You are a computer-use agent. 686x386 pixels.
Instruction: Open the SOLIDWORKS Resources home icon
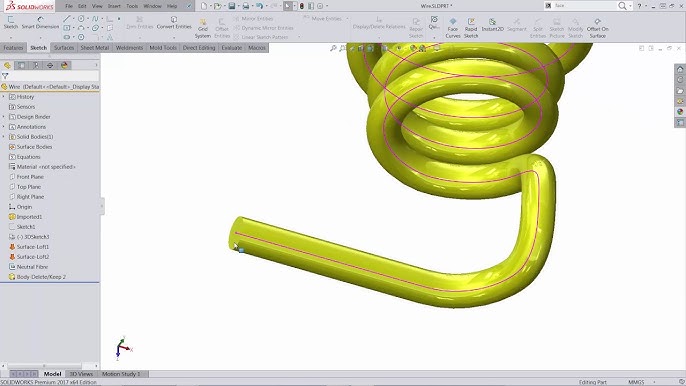click(x=680, y=69)
